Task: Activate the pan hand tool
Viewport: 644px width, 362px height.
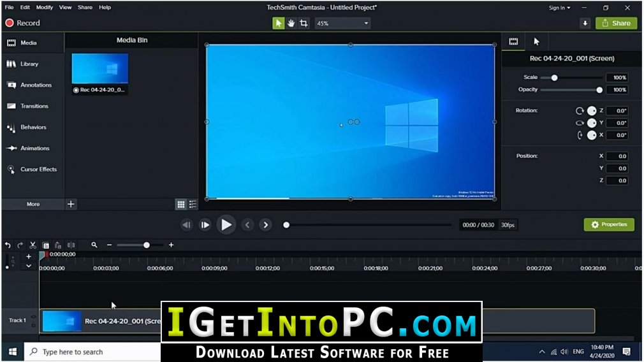Action: (291, 24)
